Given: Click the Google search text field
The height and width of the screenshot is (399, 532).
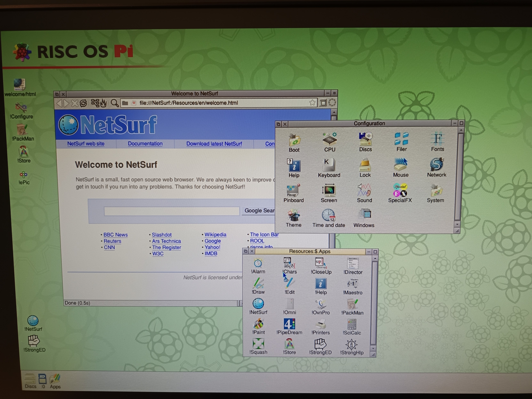Looking at the screenshot, I should [x=172, y=211].
